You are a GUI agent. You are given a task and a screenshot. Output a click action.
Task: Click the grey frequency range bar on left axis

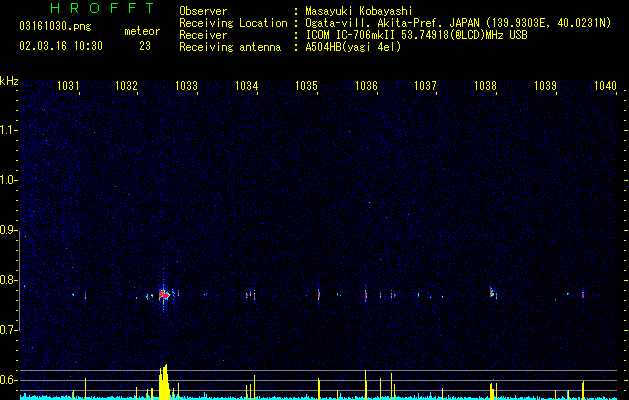tap(20, 281)
